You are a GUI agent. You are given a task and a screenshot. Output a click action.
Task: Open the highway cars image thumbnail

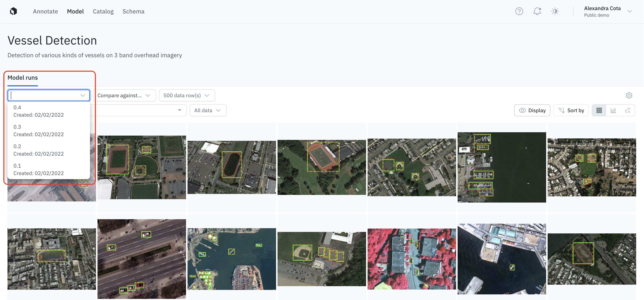pos(142,259)
